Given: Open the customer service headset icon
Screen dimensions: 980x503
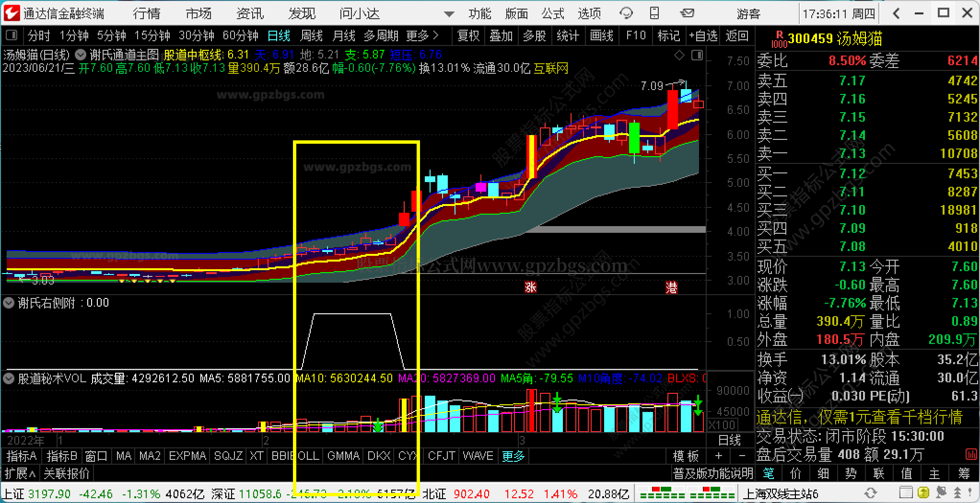Looking at the screenshot, I should click(x=626, y=13).
